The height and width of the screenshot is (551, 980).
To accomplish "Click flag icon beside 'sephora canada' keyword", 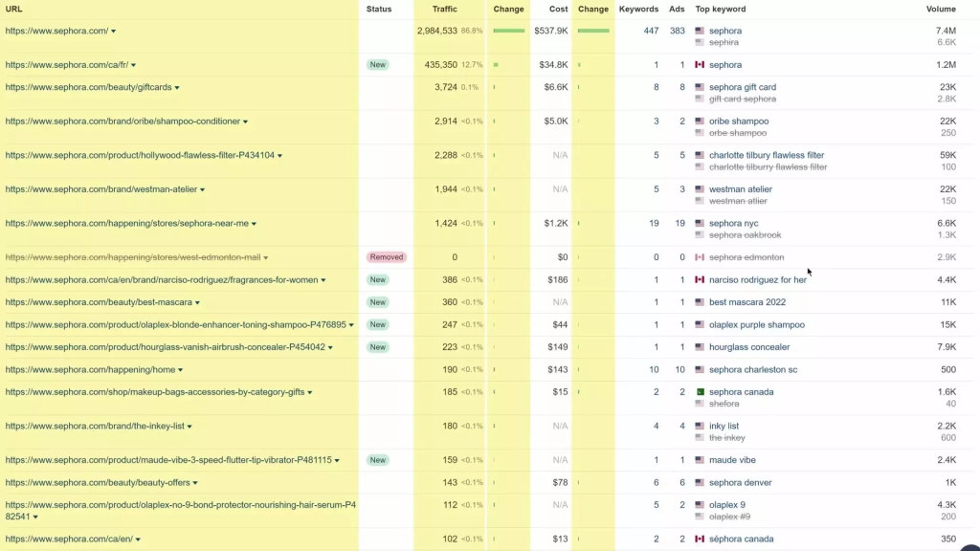I will pyautogui.click(x=700, y=391).
